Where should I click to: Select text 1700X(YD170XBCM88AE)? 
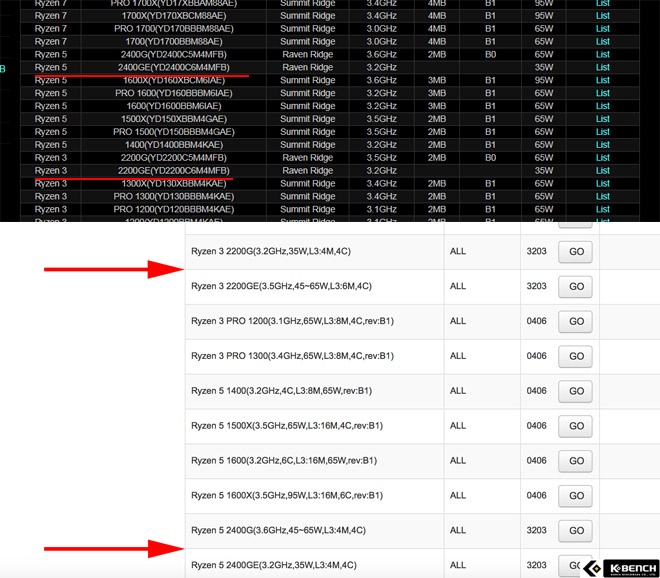coord(173,16)
